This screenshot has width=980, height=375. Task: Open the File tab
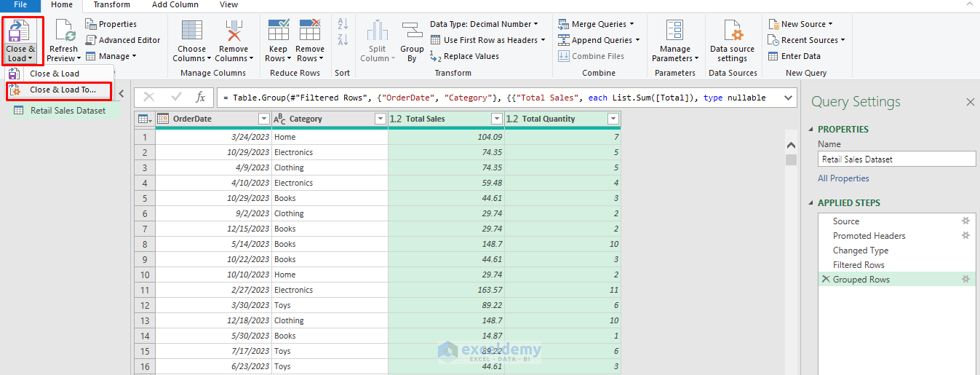click(x=20, y=5)
